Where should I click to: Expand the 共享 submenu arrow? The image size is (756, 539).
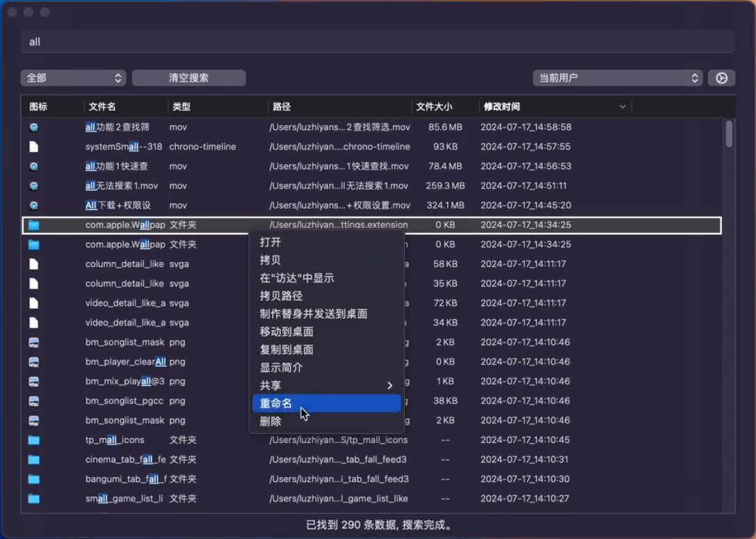(389, 386)
